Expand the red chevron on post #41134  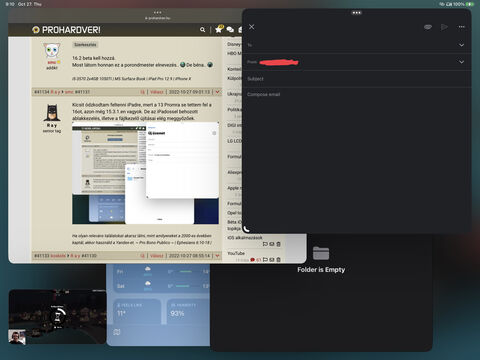click(217, 92)
